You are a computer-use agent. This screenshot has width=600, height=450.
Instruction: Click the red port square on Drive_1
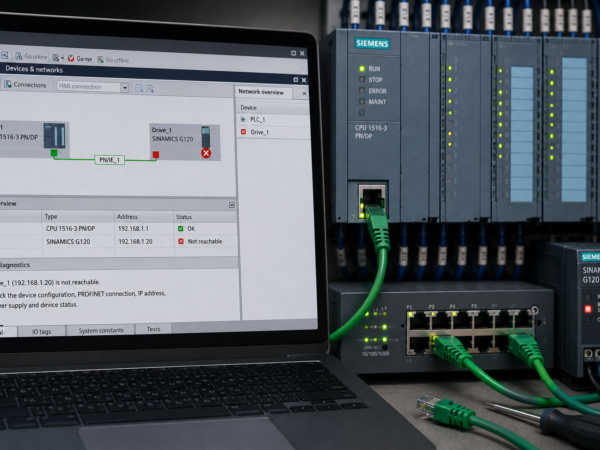click(156, 155)
